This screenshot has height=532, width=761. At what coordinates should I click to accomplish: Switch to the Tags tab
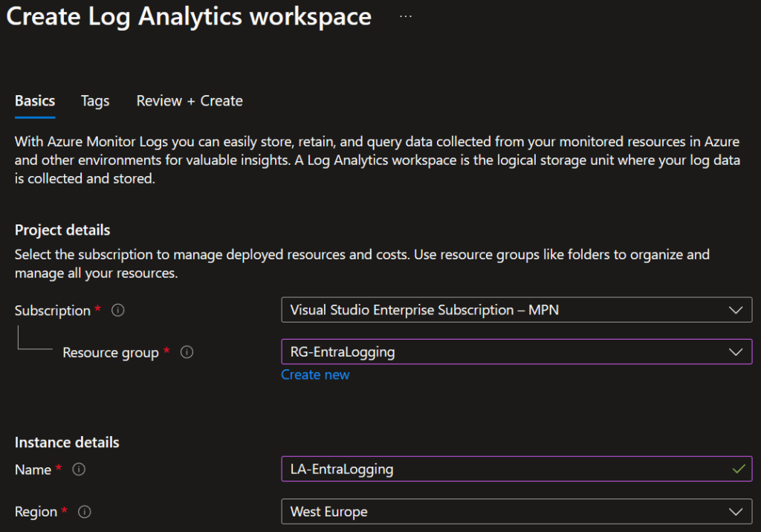(x=94, y=100)
